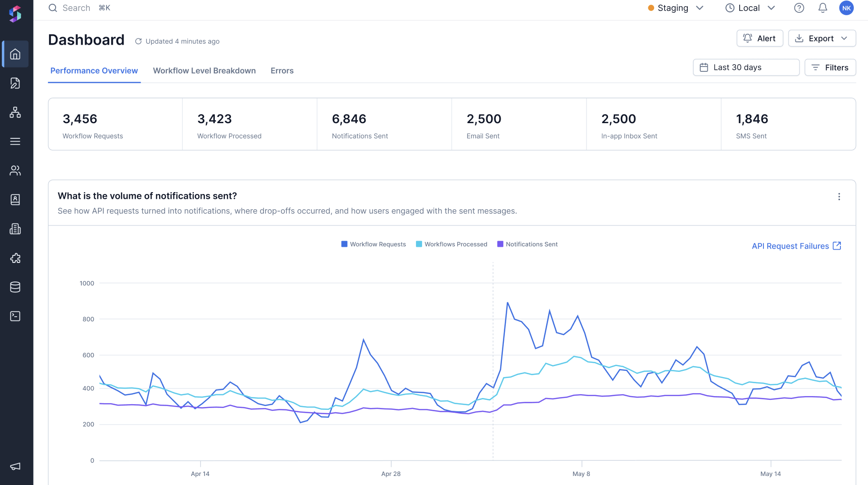868x485 pixels.
Task: Expand the Export dropdown
Action: pos(822,39)
